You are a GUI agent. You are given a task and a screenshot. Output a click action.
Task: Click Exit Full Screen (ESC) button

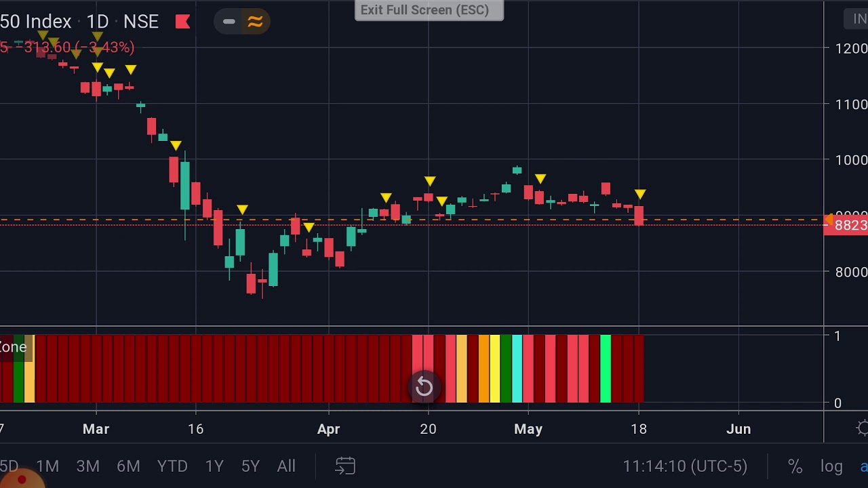(x=429, y=10)
